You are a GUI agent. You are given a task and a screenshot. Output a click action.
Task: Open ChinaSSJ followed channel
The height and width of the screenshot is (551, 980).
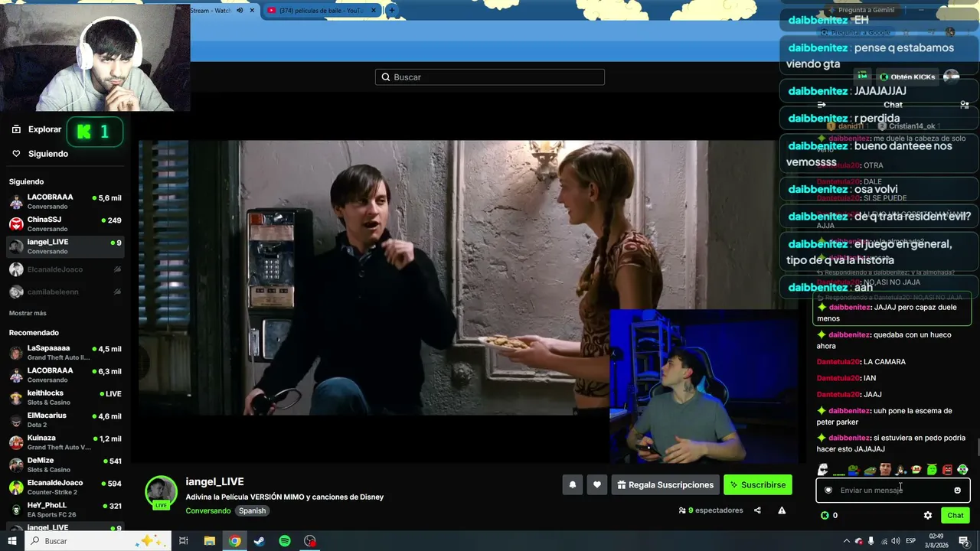pos(65,224)
